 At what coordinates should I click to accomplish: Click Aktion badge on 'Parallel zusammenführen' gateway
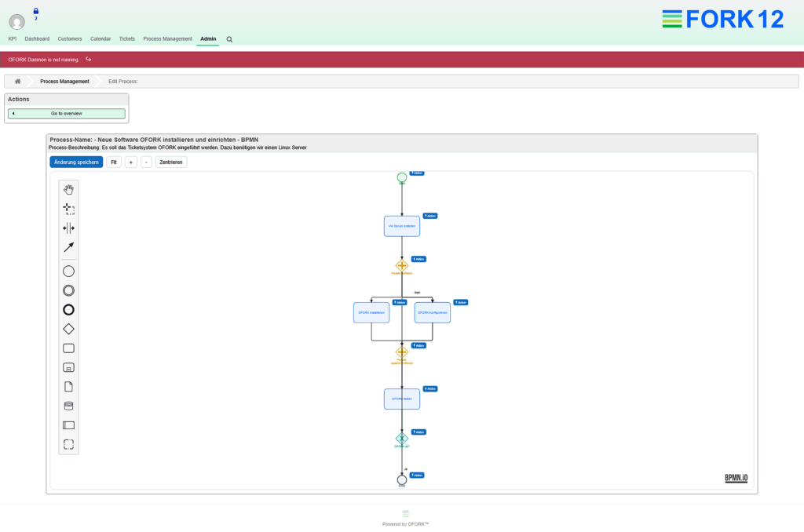click(419, 345)
